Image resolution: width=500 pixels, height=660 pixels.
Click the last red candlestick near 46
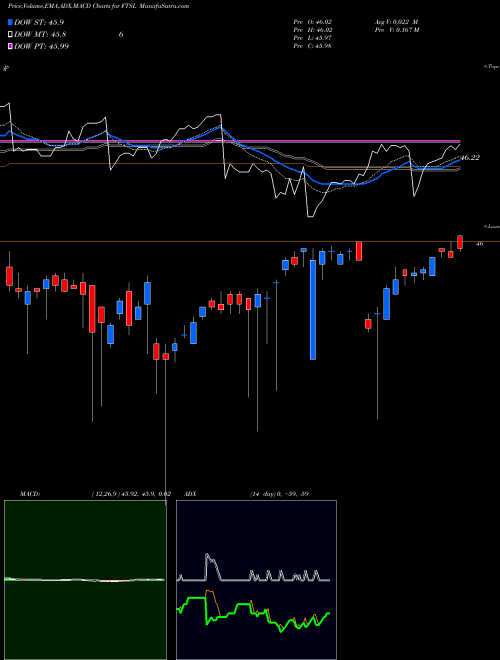point(460,242)
